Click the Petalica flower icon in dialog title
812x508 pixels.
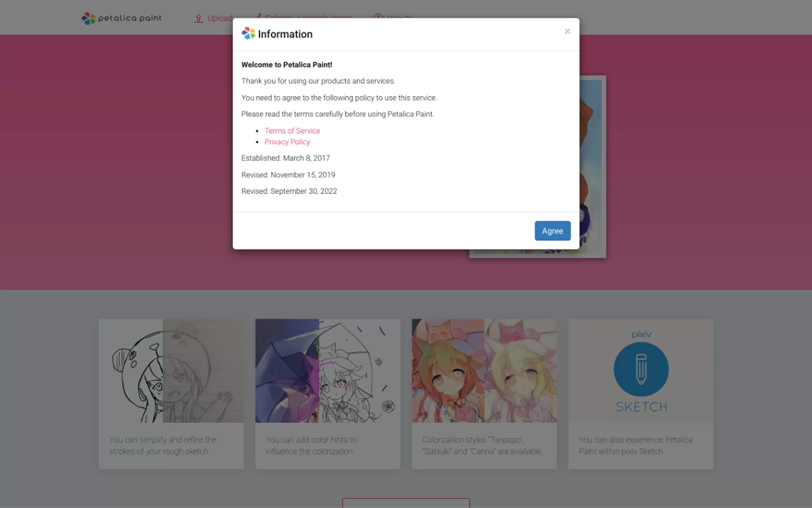pos(248,33)
